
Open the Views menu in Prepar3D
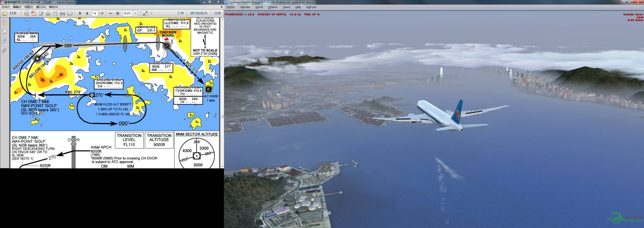tap(286, 7)
